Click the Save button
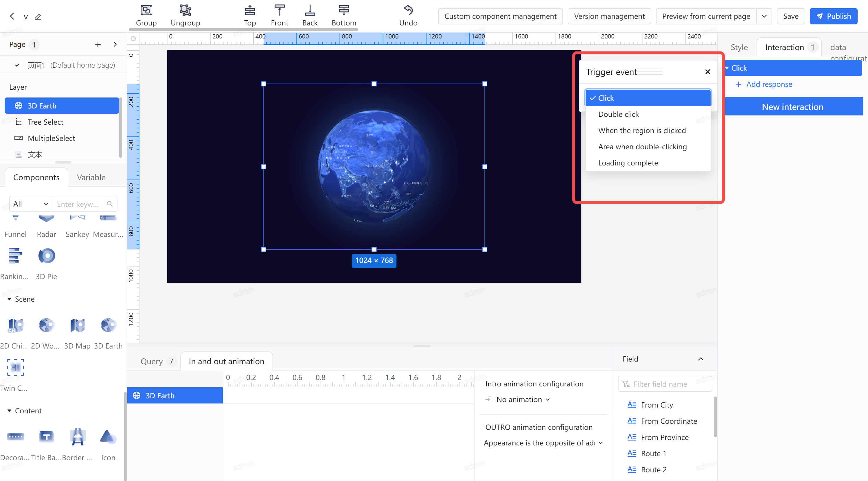 coord(790,16)
